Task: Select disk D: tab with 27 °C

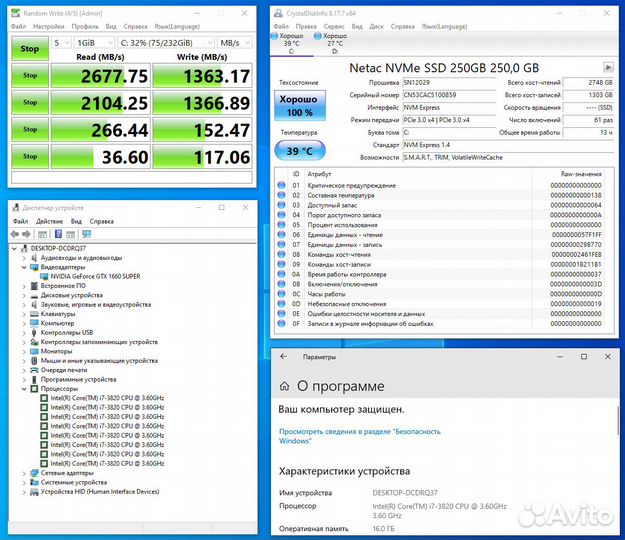Action: [x=334, y=43]
